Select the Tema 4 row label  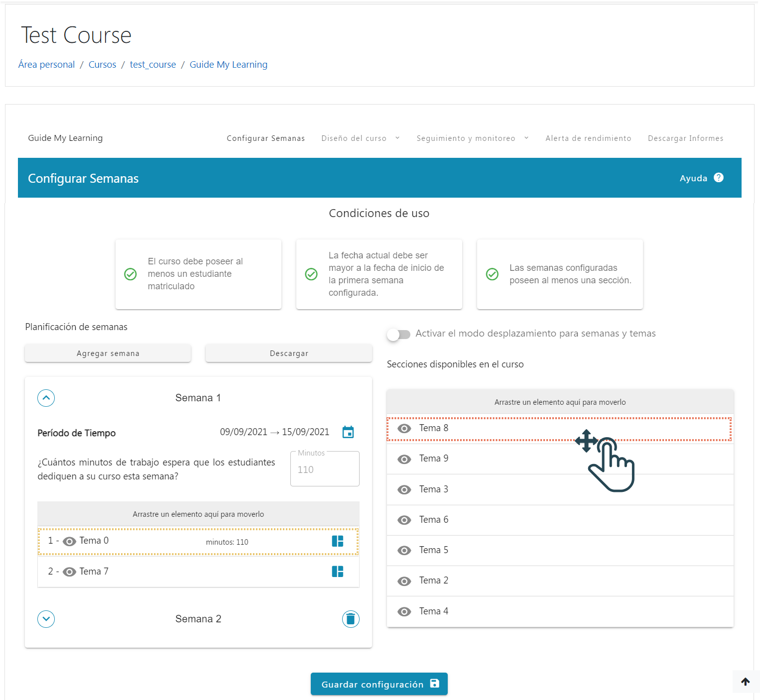[434, 611]
